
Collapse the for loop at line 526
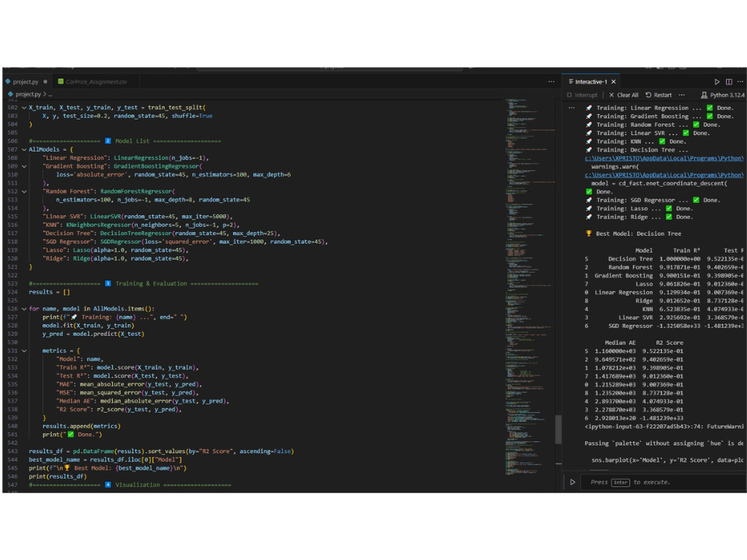coord(24,308)
